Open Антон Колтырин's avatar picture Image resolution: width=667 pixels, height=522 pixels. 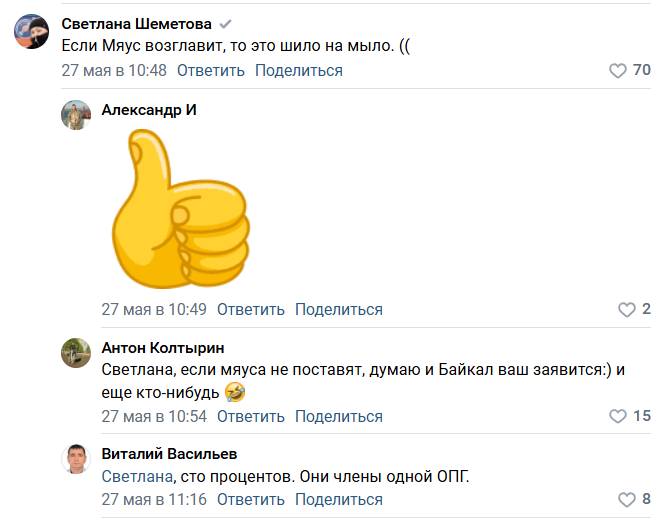click(x=76, y=353)
